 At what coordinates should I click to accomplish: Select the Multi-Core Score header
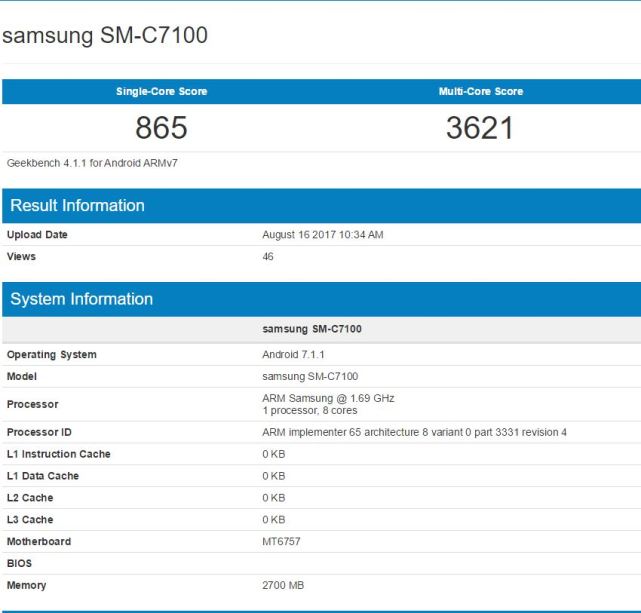tap(481, 91)
